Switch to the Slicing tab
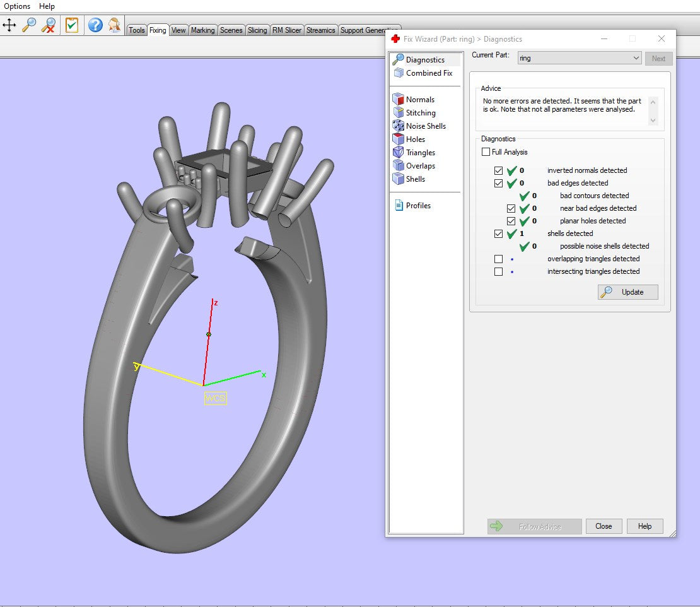Image resolution: width=700 pixels, height=607 pixels. pos(257,30)
